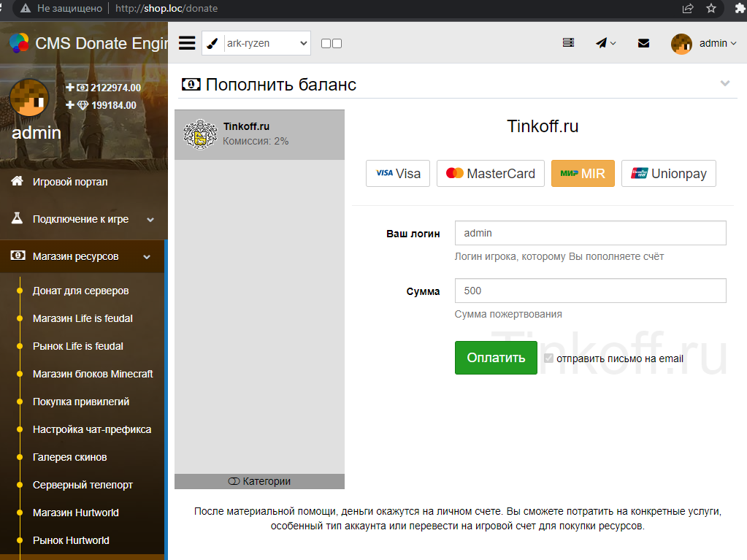The height and width of the screenshot is (560, 747).
Task: Toggle the email letter checkbox
Action: tap(548, 358)
